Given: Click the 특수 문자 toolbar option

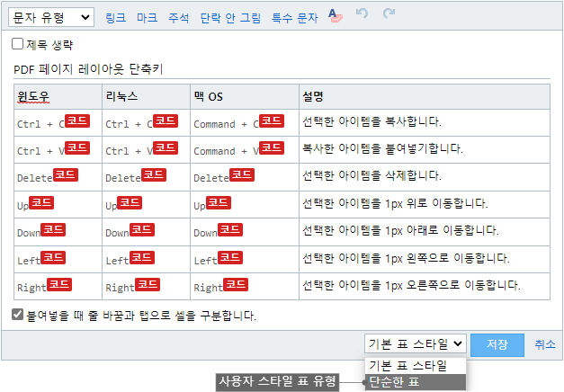Looking at the screenshot, I should point(294,18).
